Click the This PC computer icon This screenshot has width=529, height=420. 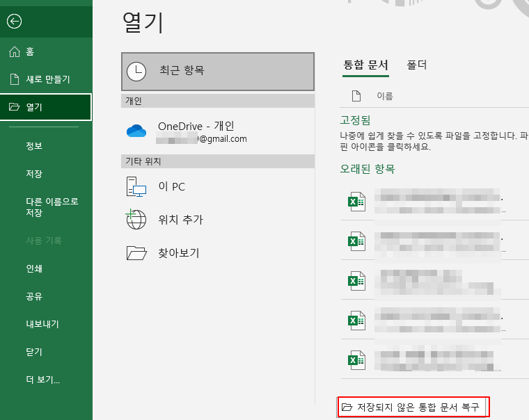click(x=136, y=187)
